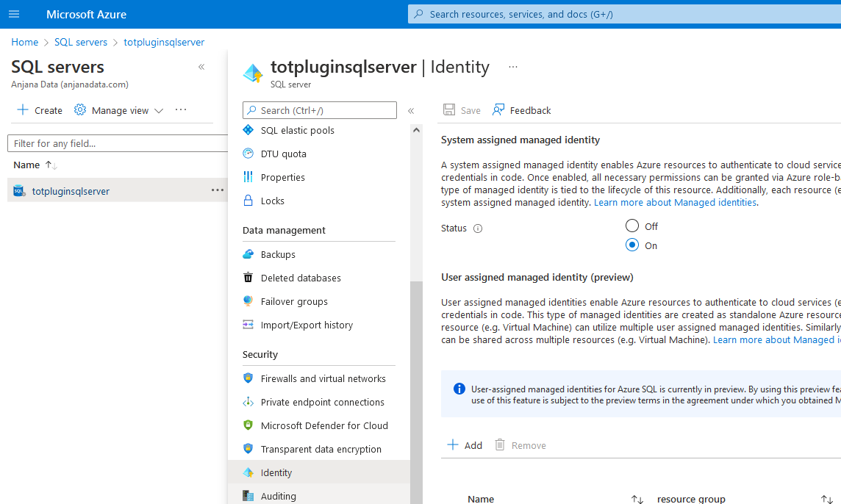Click the Azure global search box
This screenshot has width=841, height=504.
pos(623,14)
